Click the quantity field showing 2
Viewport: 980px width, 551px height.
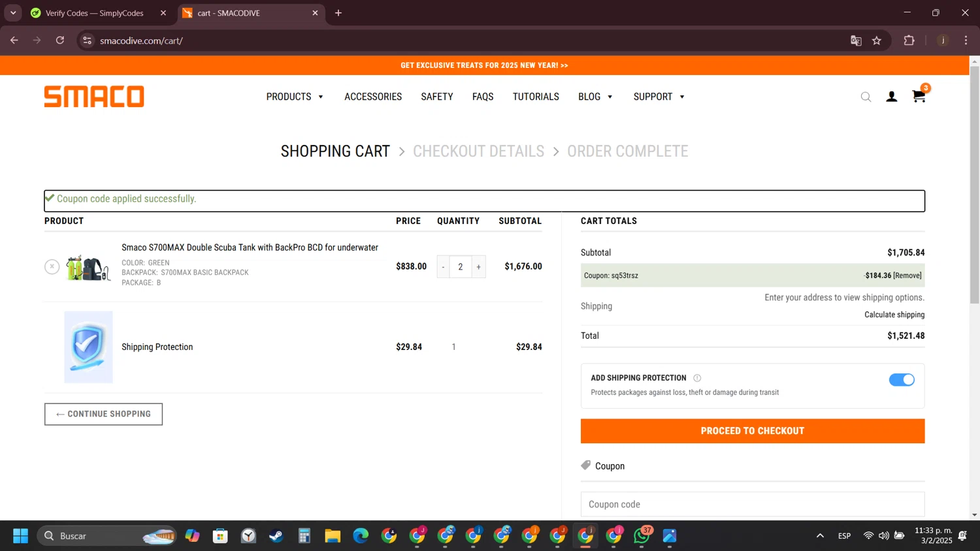pos(461,266)
